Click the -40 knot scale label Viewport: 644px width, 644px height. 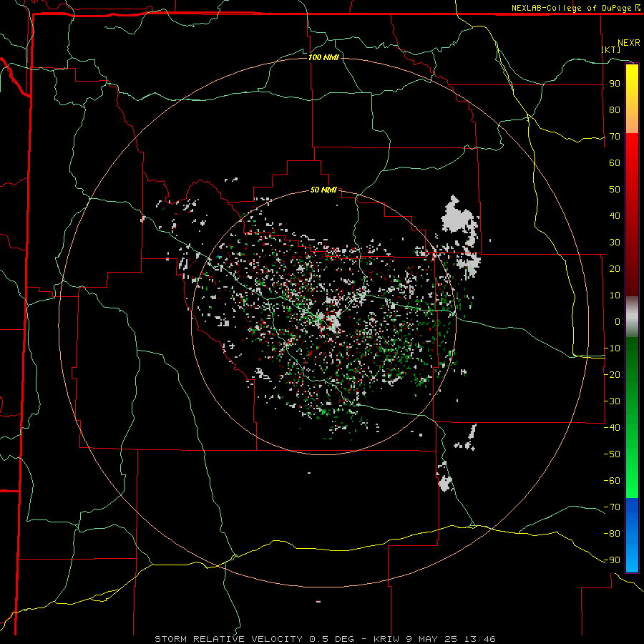coord(612,428)
